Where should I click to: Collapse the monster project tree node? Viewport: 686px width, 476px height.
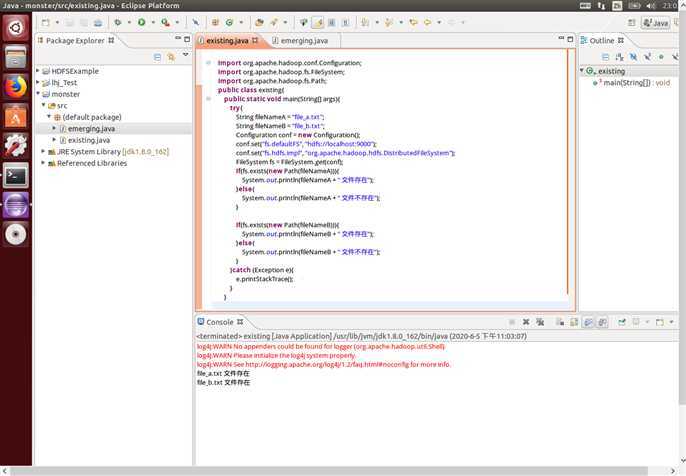coord(38,94)
